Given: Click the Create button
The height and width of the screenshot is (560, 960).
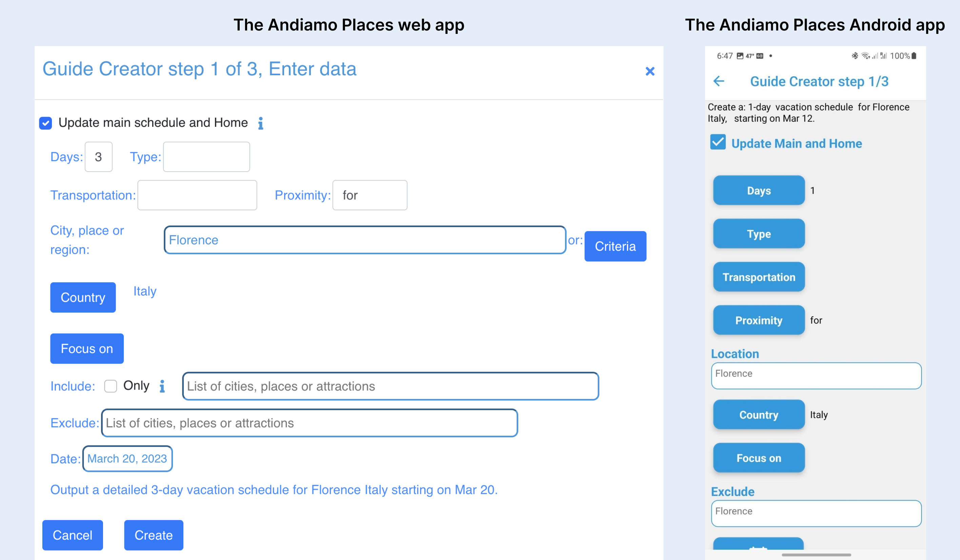Looking at the screenshot, I should 154,535.
